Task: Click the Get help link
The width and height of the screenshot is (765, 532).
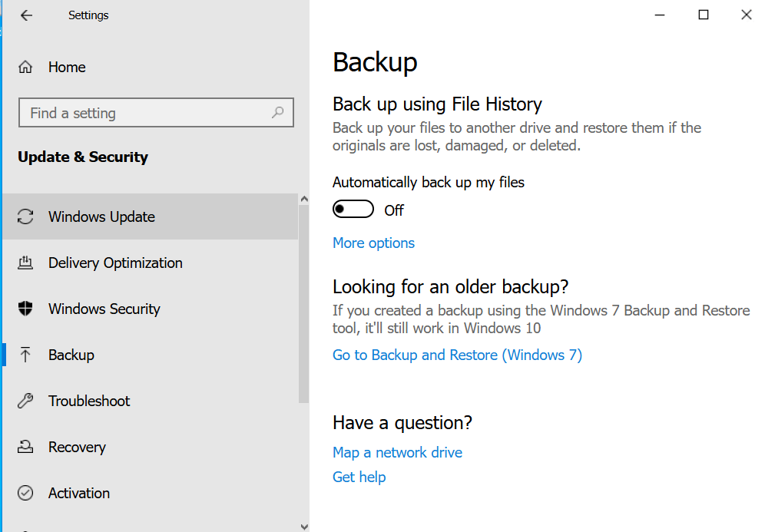Action: click(359, 477)
